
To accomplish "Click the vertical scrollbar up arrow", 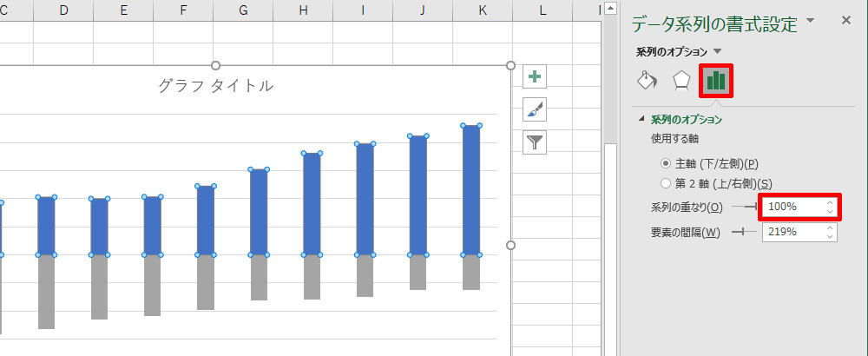I will (610, 9).
